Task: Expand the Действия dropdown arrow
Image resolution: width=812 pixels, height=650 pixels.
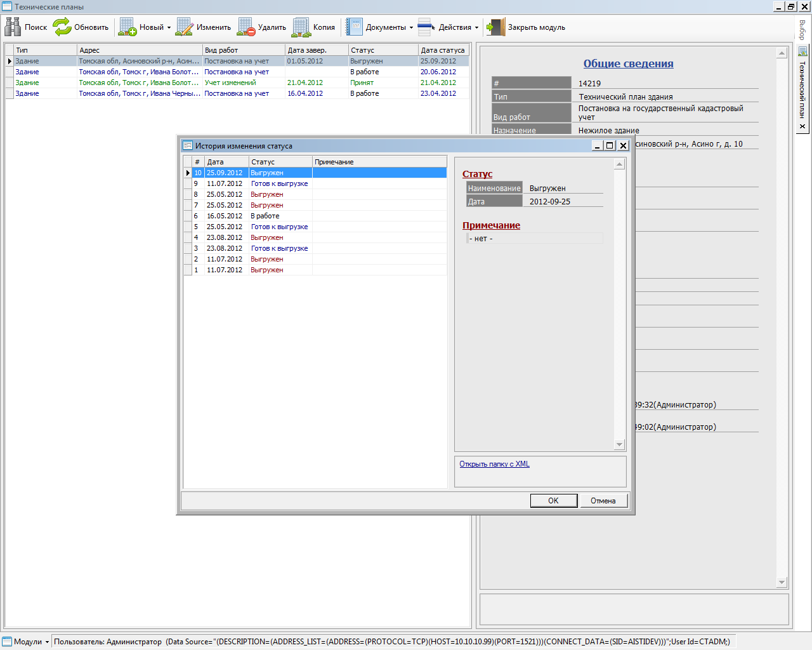Action: pos(476,27)
